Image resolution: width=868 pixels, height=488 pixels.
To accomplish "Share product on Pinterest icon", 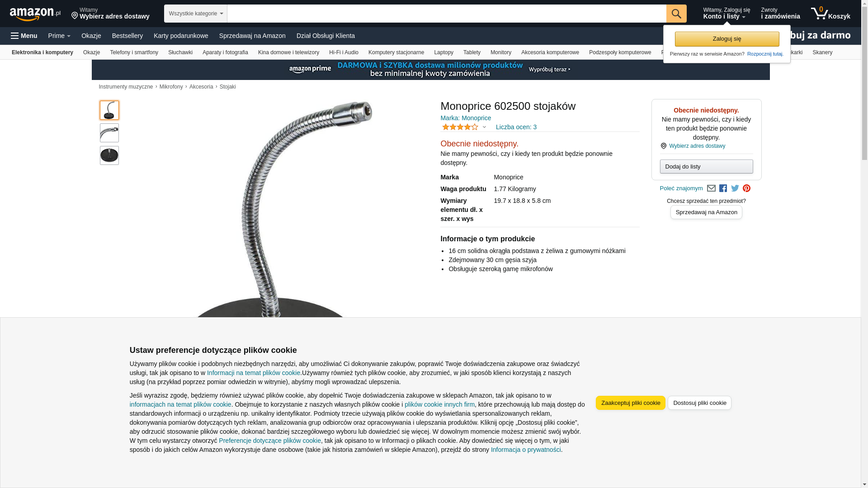I will pyautogui.click(x=746, y=188).
